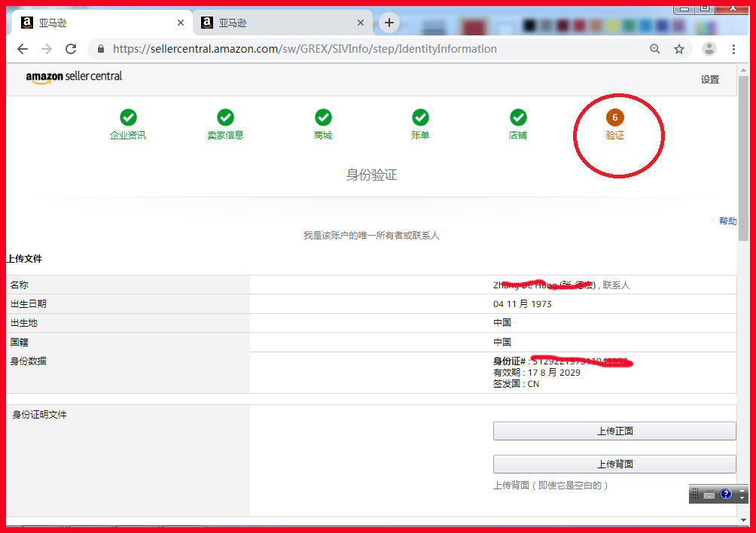This screenshot has width=756, height=533.
Task: Click the 签发国 : CN text
Action: [516, 384]
